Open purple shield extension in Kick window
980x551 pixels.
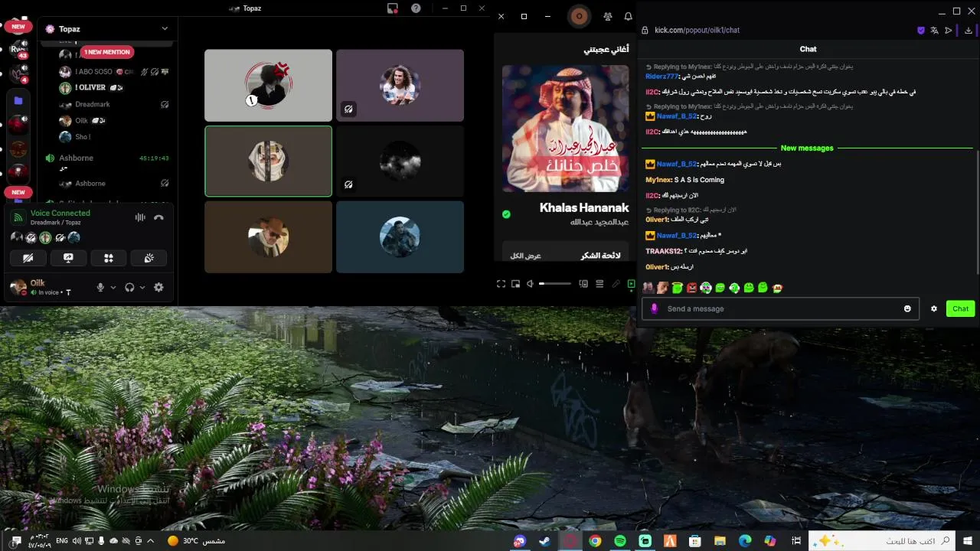click(921, 31)
